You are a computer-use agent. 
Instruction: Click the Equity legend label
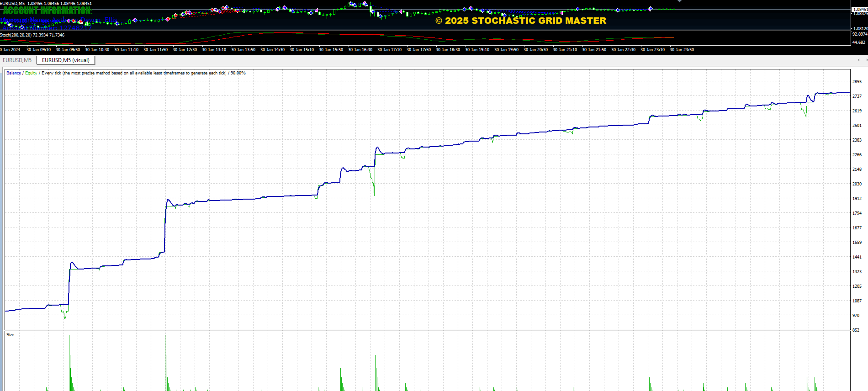(x=31, y=73)
